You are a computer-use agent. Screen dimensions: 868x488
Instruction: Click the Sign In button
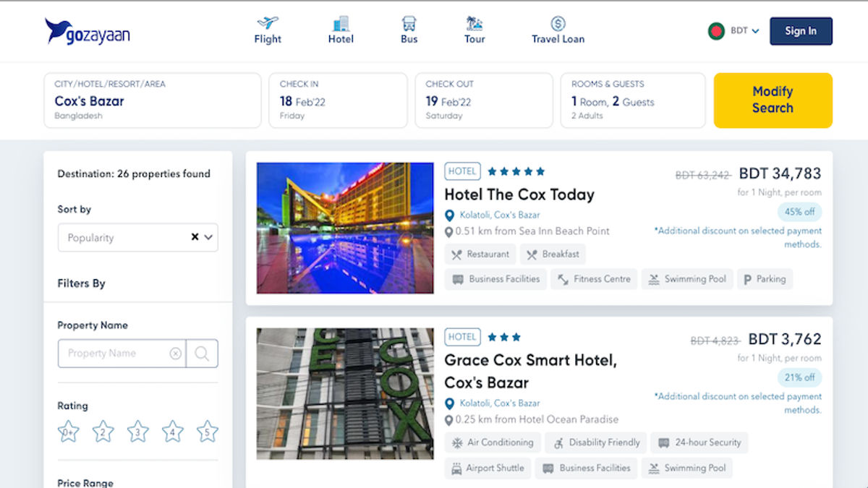(x=801, y=31)
